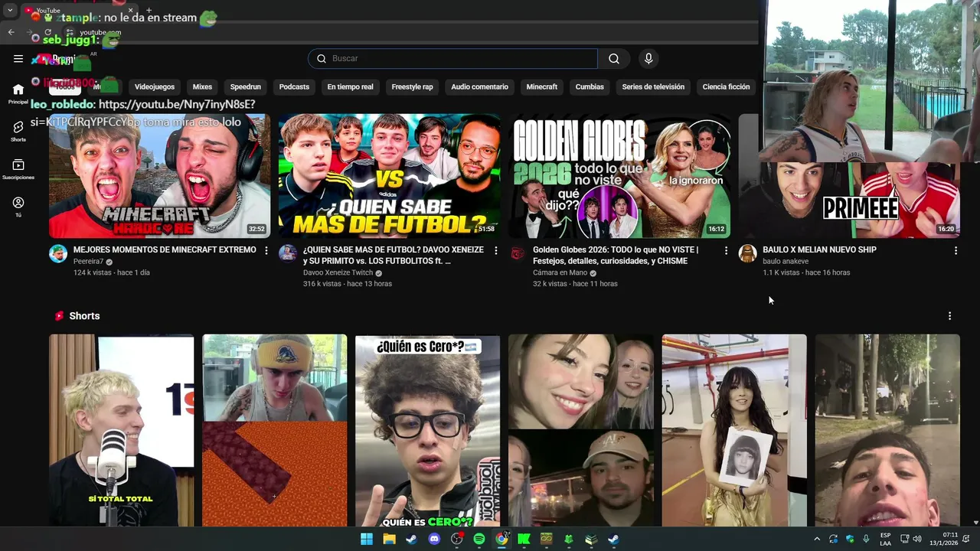Open File Explorer from taskbar
980x551 pixels.
(x=389, y=539)
